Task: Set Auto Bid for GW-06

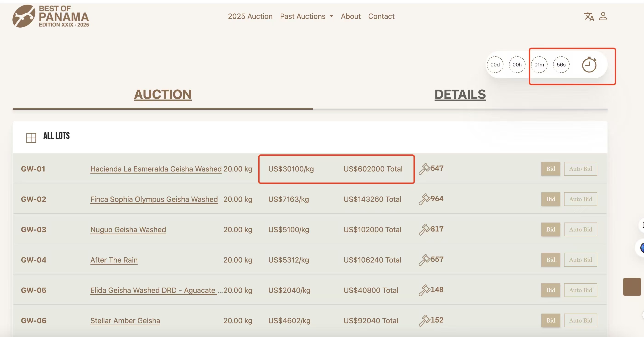Action: (581, 320)
